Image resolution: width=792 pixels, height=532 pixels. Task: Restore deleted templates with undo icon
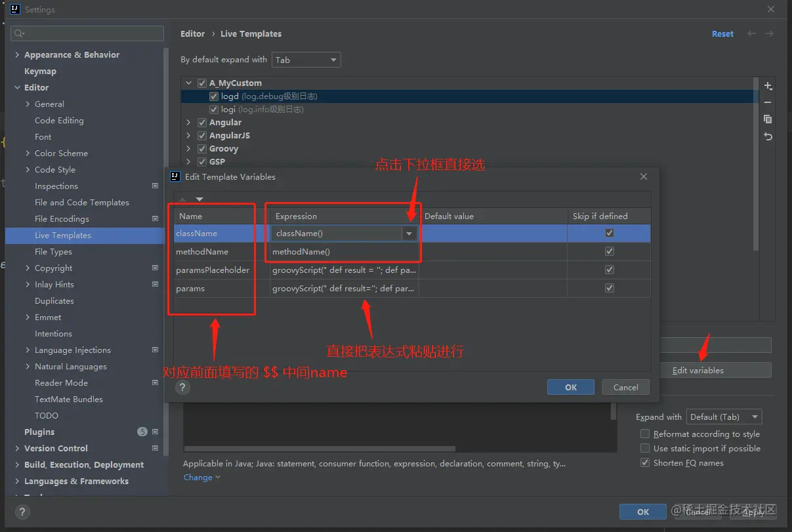tap(768, 136)
